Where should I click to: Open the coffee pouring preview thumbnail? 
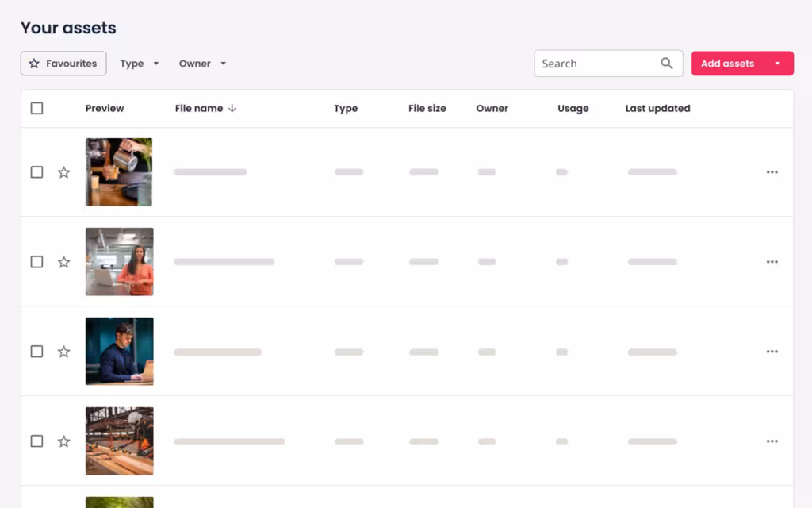[119, 172]
